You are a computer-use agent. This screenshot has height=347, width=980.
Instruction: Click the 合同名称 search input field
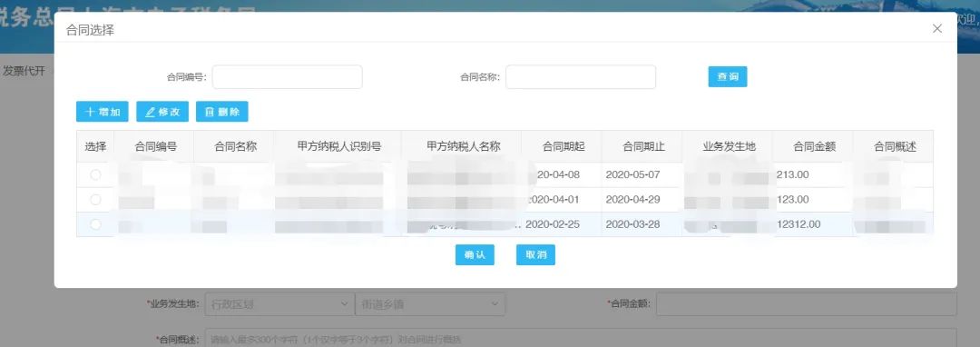(581, 77)
